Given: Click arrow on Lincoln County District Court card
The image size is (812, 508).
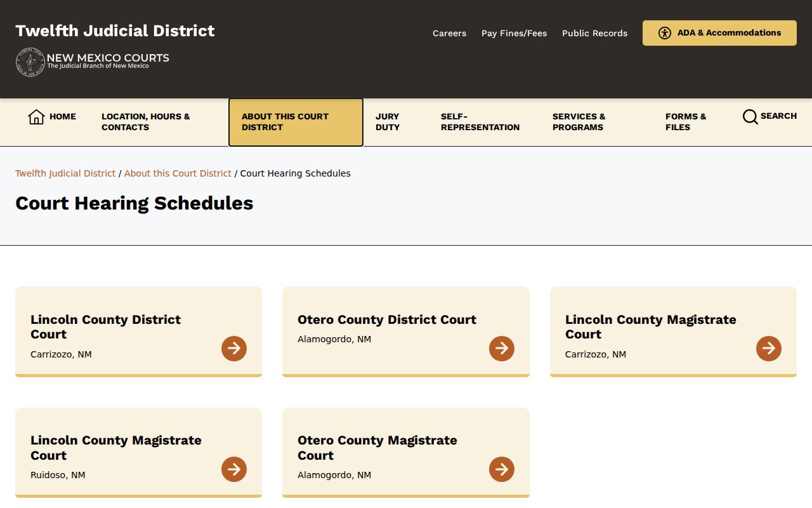Looking at the screenshot, I should pos(234,349).
